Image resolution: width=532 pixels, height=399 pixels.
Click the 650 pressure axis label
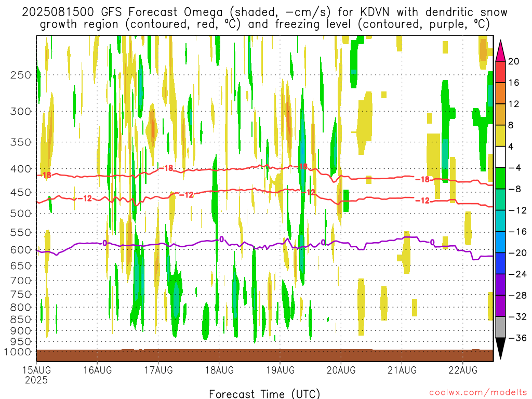21,265
